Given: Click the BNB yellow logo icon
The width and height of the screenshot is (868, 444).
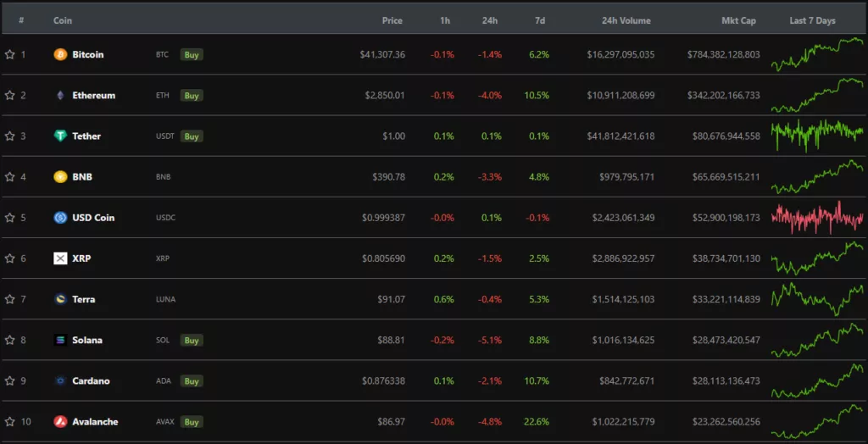Looking at the screenshot, I should coord(60,177).
